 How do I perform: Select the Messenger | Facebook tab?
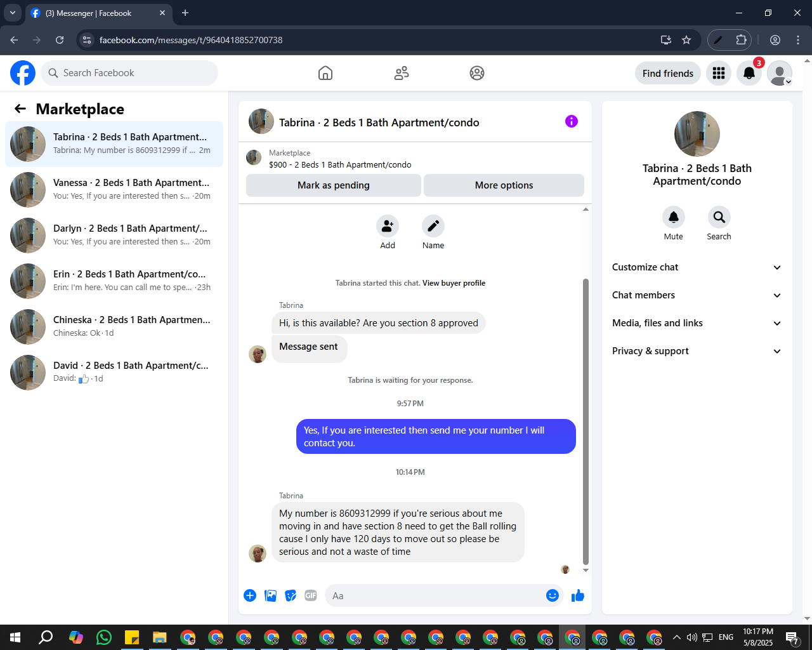(x=98, y=13)
